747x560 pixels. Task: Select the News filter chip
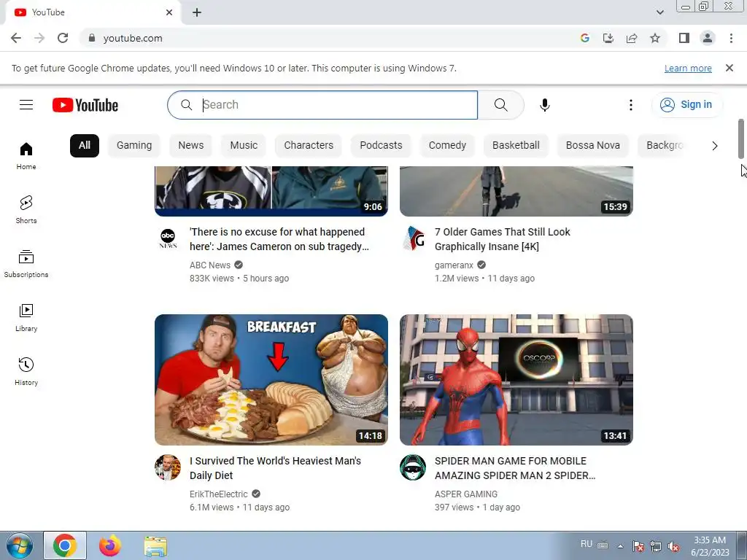coord(191,146)
